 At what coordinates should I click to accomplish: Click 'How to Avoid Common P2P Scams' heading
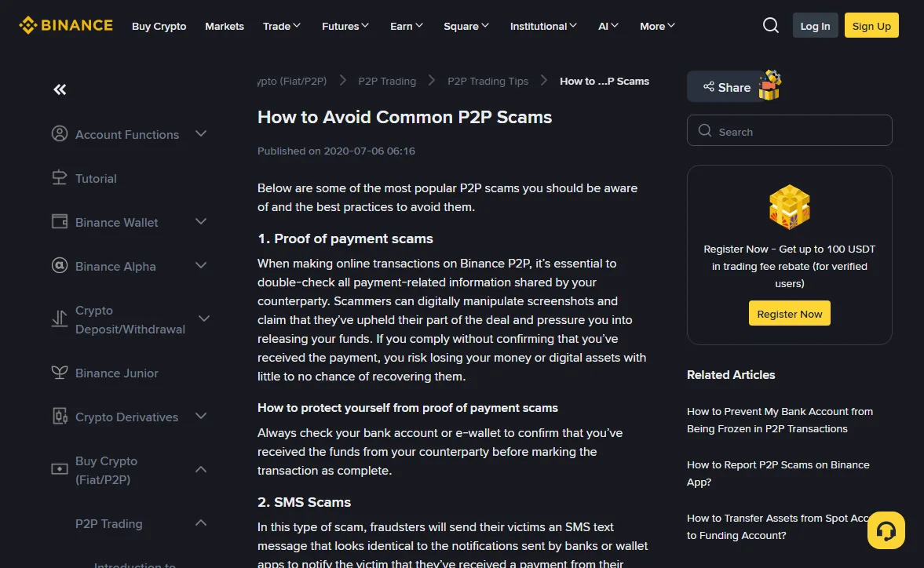click(x=405, y=117)
